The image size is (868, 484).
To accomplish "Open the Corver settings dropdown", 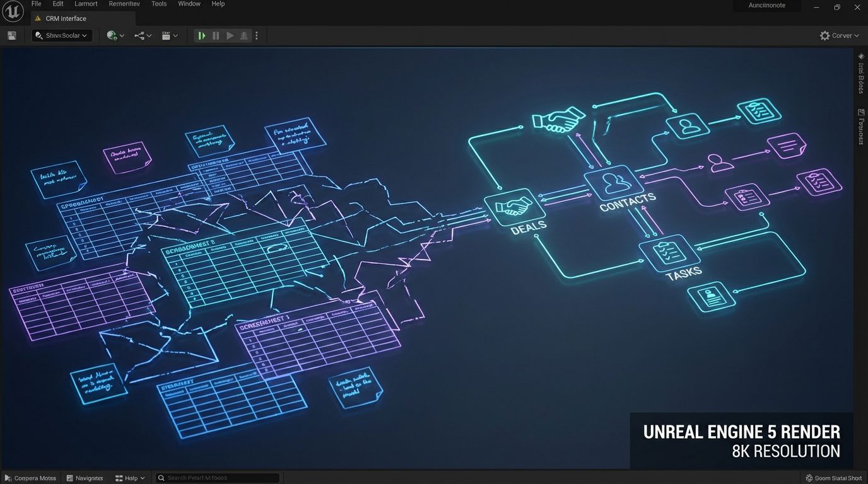I will tap(839, 36).
